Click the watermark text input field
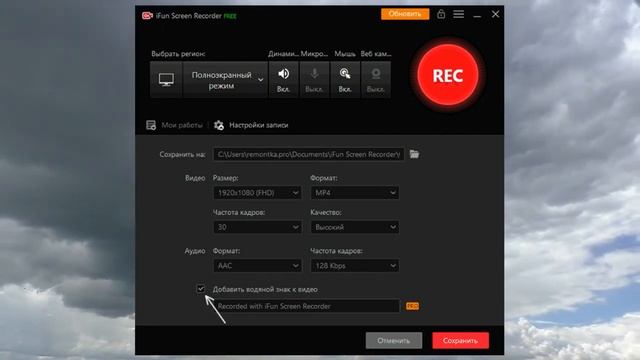Image resolution: width=640 pixels, height=360 pixels. [x=306, y=306]
